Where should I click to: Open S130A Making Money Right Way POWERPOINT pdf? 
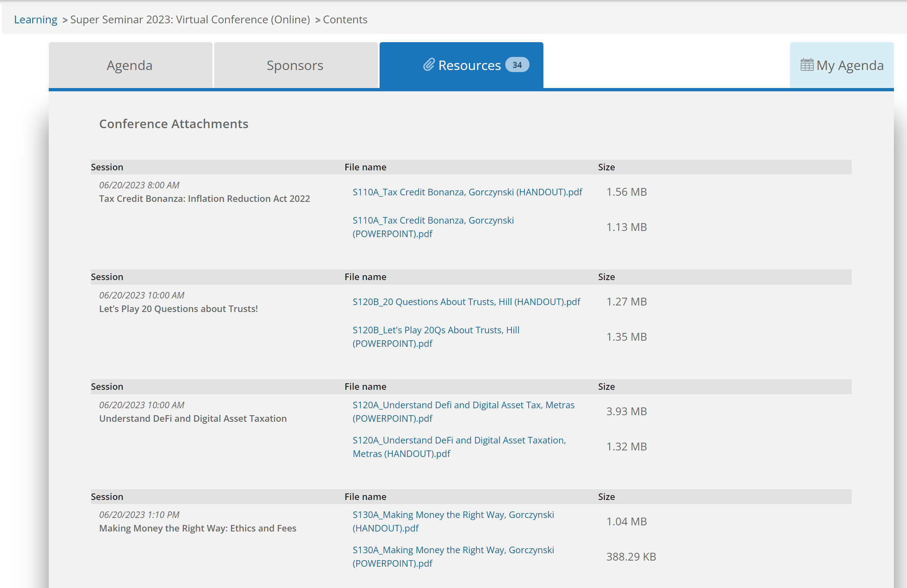coord(453,556)
